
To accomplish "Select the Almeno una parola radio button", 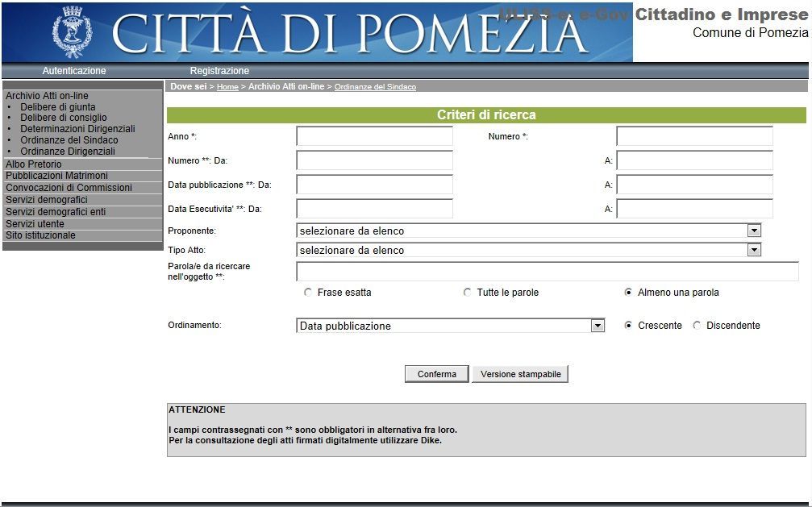I will tap(628, 293).
